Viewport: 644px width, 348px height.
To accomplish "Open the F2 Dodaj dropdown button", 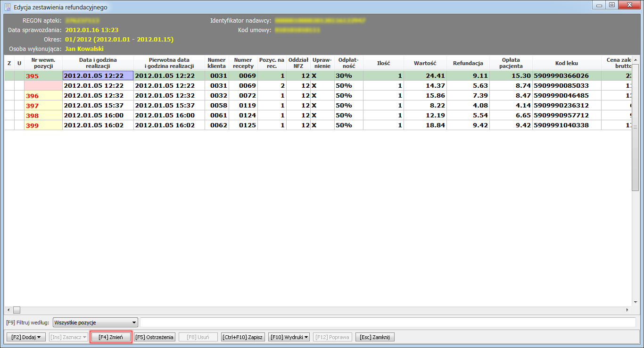I will (26, 337).
